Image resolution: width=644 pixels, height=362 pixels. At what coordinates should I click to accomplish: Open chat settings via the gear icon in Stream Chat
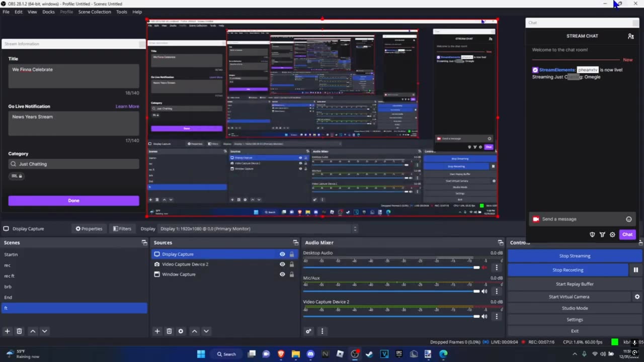pyautogui.click(x=612, y=234)
